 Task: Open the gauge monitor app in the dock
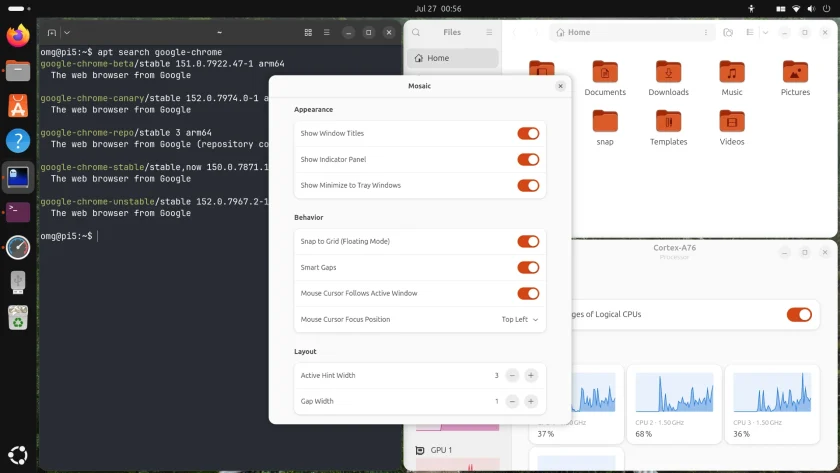click(x=18, y=247)
